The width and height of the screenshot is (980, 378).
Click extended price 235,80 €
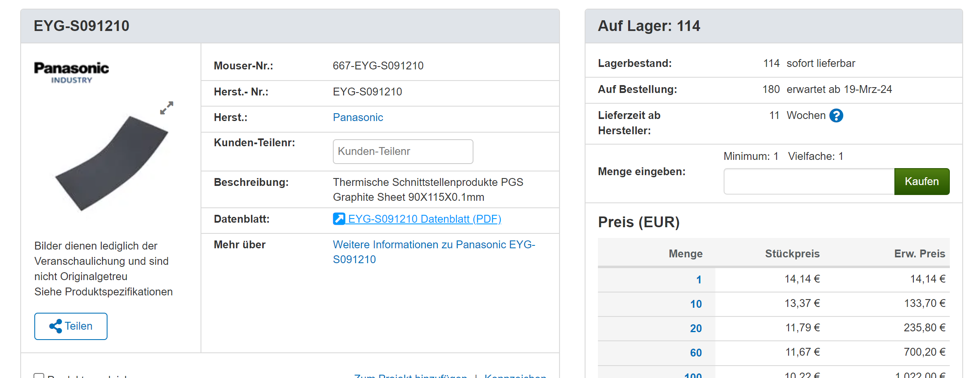click(925, 328)
